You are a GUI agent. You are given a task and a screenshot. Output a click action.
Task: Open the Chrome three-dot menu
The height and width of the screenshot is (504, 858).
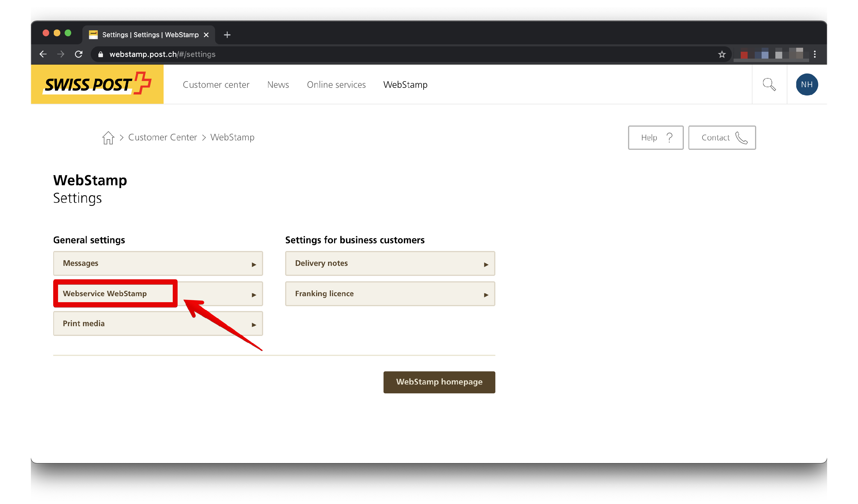point(815,54)
